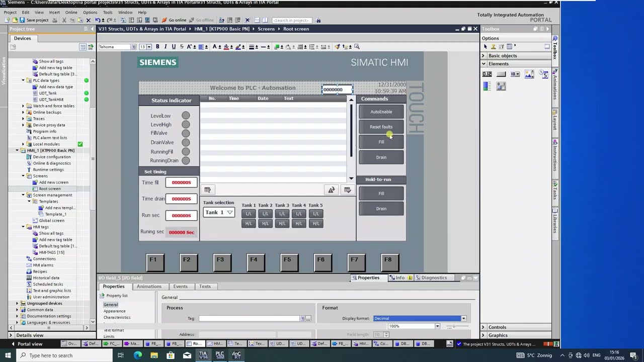Open Microsoft Edge from the taskbar
Viewport: 644px width, 362px height.
(x=138, y=355)
